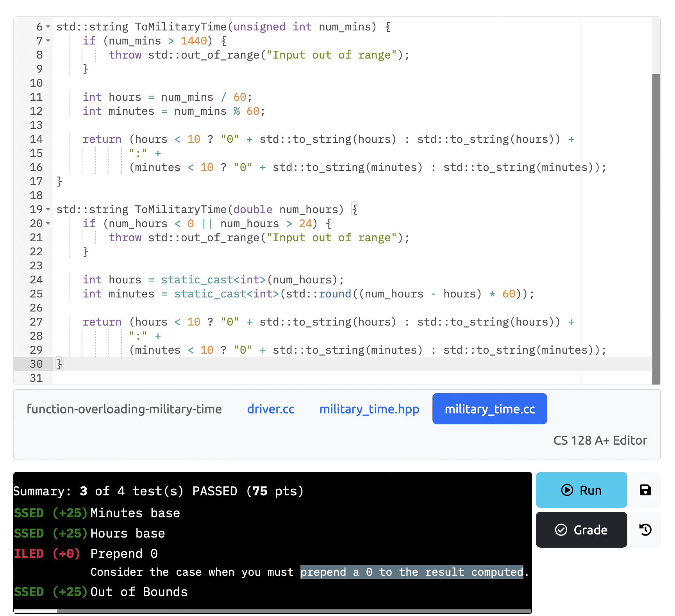This screenshot has width=675, height=616.
Task: Click 'std::round' on line 25
Action: point(318,294)
